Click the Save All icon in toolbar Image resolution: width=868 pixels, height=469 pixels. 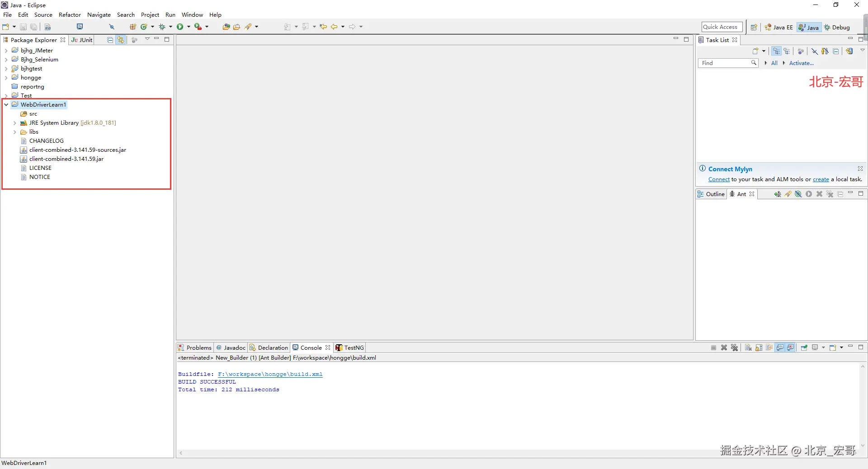point(33,27)
